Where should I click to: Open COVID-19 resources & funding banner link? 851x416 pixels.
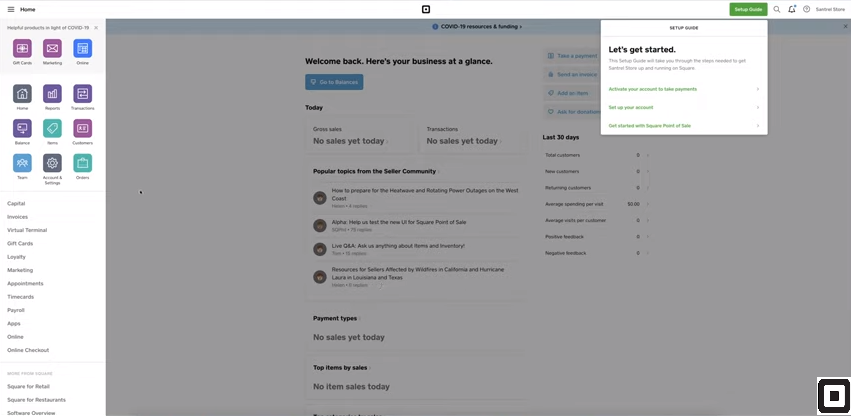coord(482,27)
